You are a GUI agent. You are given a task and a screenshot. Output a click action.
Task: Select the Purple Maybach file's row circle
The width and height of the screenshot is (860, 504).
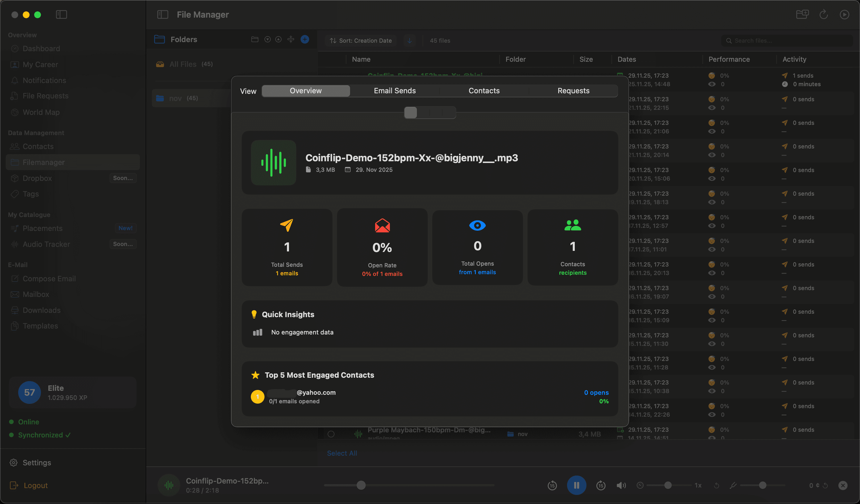click(x=331, y=434)
